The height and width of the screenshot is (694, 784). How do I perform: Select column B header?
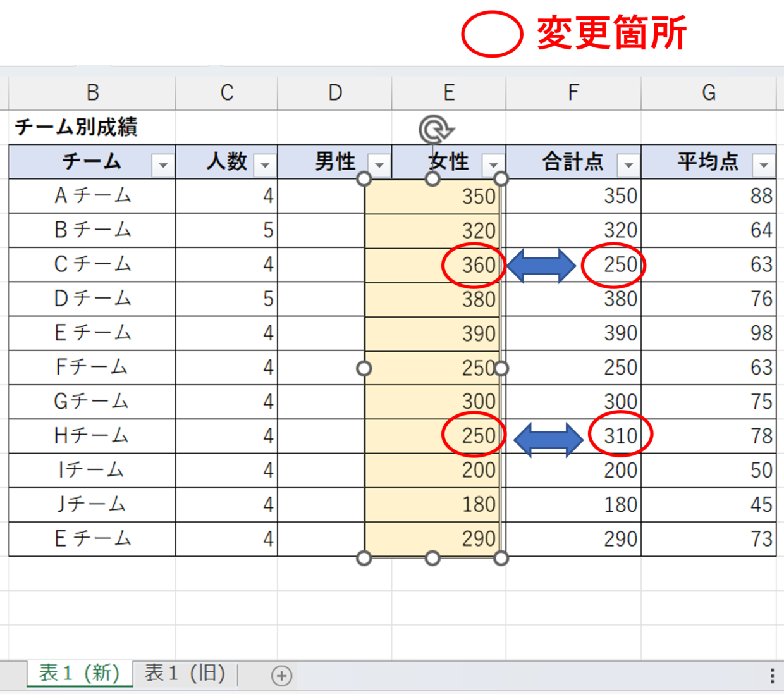click(x=92, y=93)
